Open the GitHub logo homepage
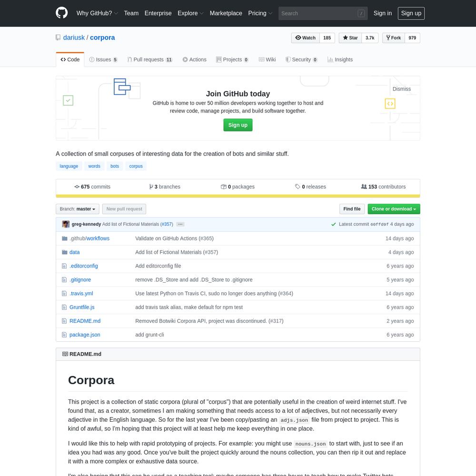476x476 pixels. (x=61, y=13)
